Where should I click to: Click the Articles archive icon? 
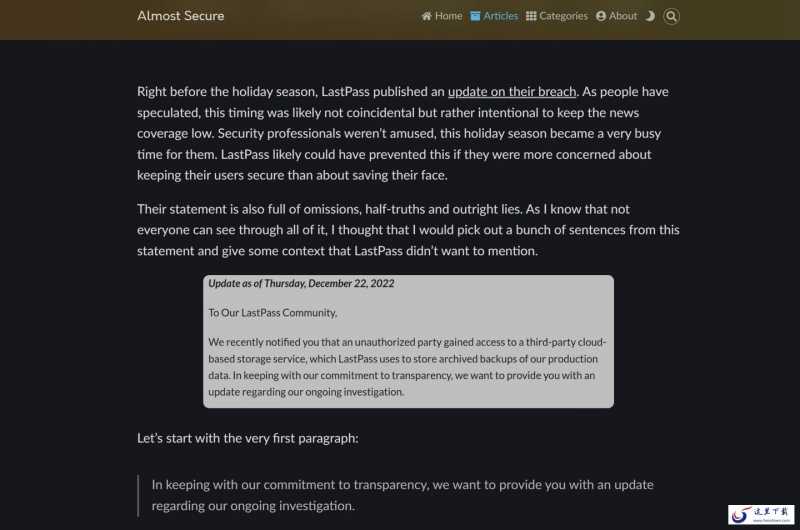coord(475,16)
